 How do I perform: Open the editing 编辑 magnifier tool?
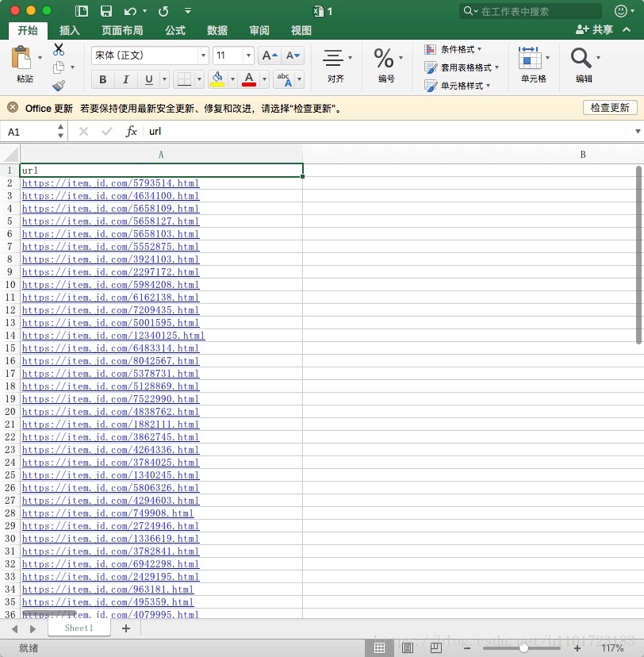(581, 58)
